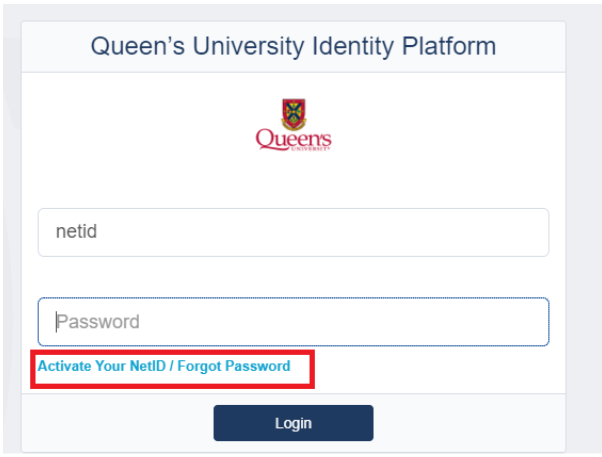Click the Queen's University Identity Platform heading
The width and height of the screenshot is (602, 457).
point(293,46)
